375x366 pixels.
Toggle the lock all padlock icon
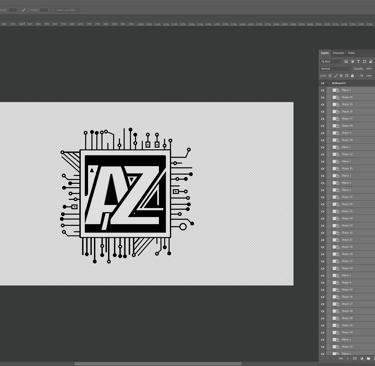352,76
